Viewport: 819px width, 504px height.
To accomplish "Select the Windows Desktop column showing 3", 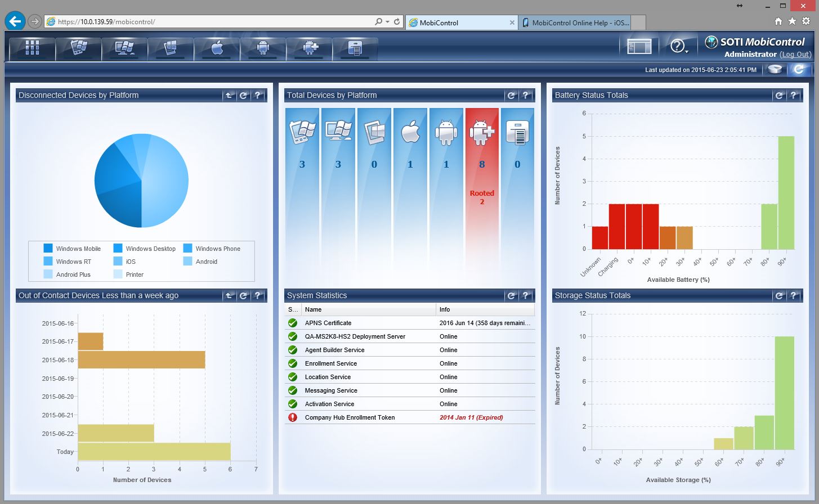I will (338, 197).
